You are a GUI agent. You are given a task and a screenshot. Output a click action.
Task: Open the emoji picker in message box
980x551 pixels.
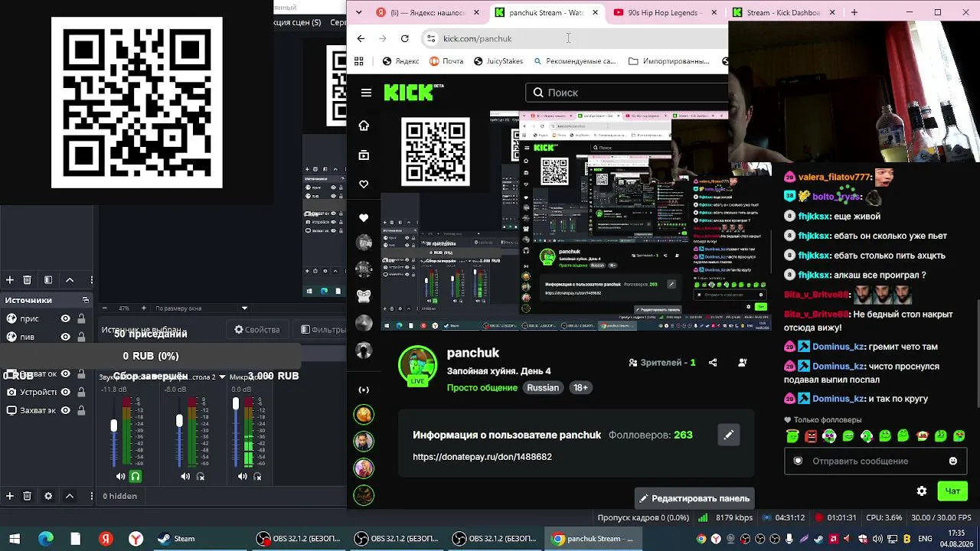(x=953, y=461)
